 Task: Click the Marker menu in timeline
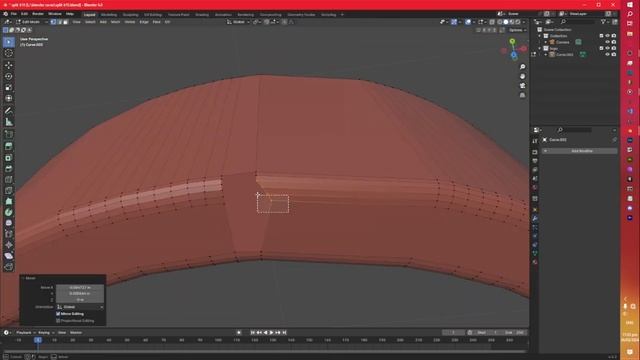(76, 333)
